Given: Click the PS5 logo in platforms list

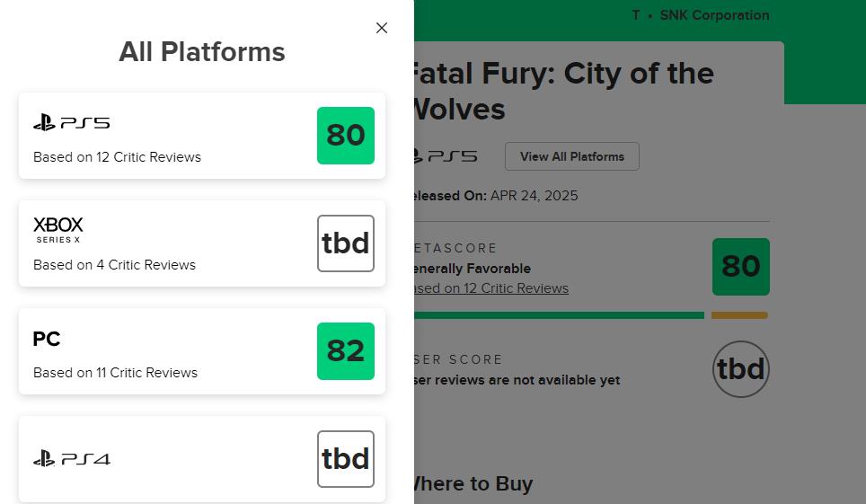Looking at the screenshot, I should coord(71,123).
